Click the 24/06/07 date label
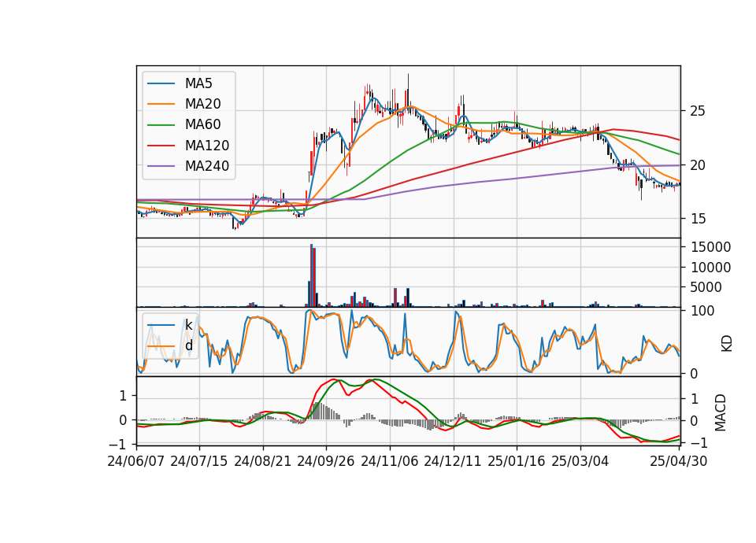 (136, 461)
